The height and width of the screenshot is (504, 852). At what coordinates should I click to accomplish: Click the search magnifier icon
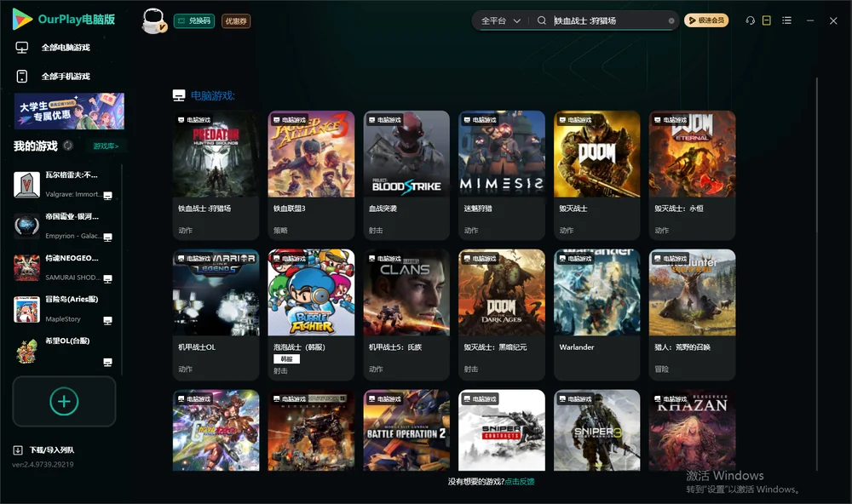coord(541,20)
